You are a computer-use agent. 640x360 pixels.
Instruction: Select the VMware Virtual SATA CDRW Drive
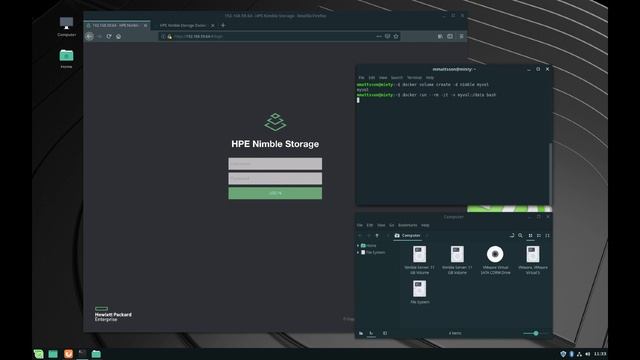click(495, 260)
